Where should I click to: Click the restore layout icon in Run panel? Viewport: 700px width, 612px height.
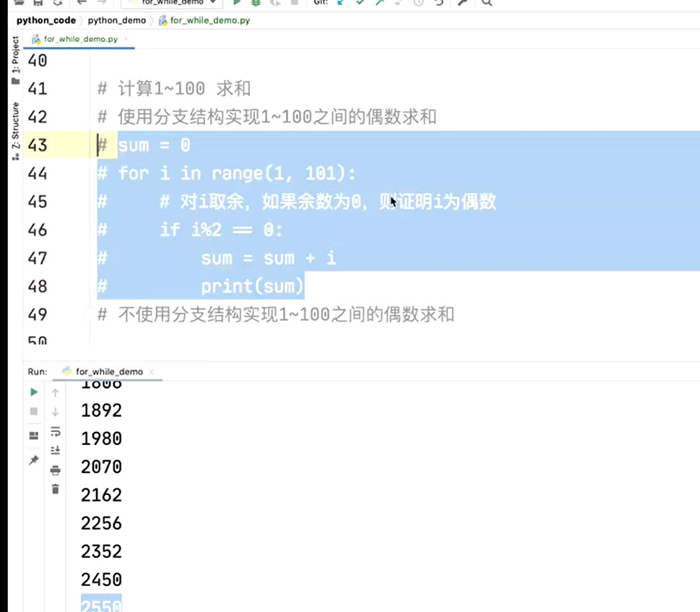click(x=34, y=436)
